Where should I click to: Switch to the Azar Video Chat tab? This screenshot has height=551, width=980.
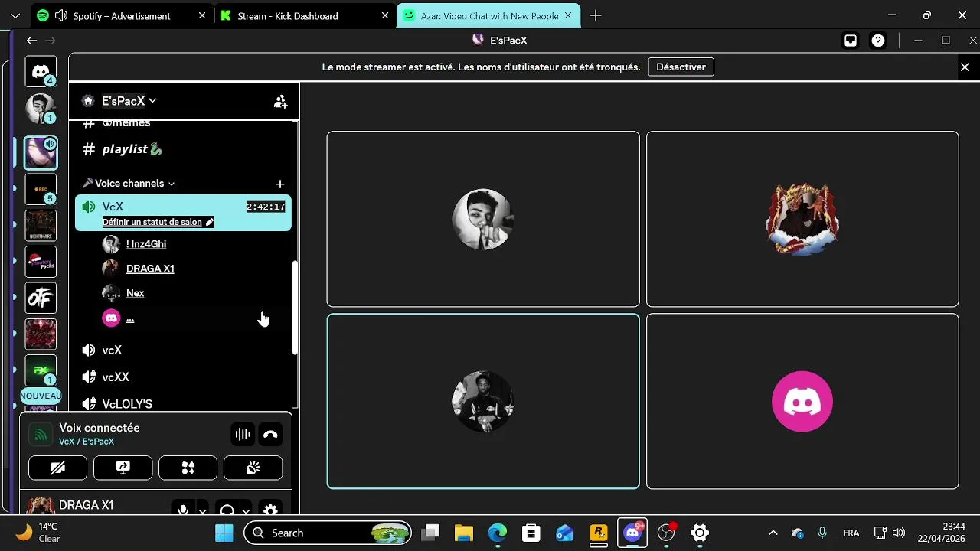(x=489, y=15)
